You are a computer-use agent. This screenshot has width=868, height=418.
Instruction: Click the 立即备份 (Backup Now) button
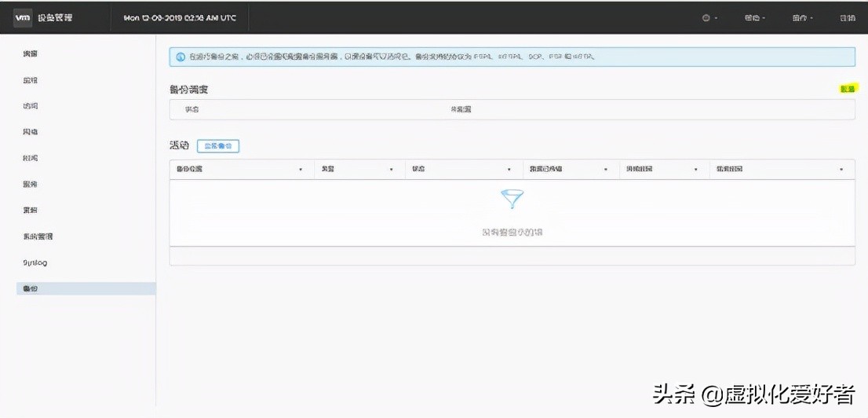coord(218,146)
